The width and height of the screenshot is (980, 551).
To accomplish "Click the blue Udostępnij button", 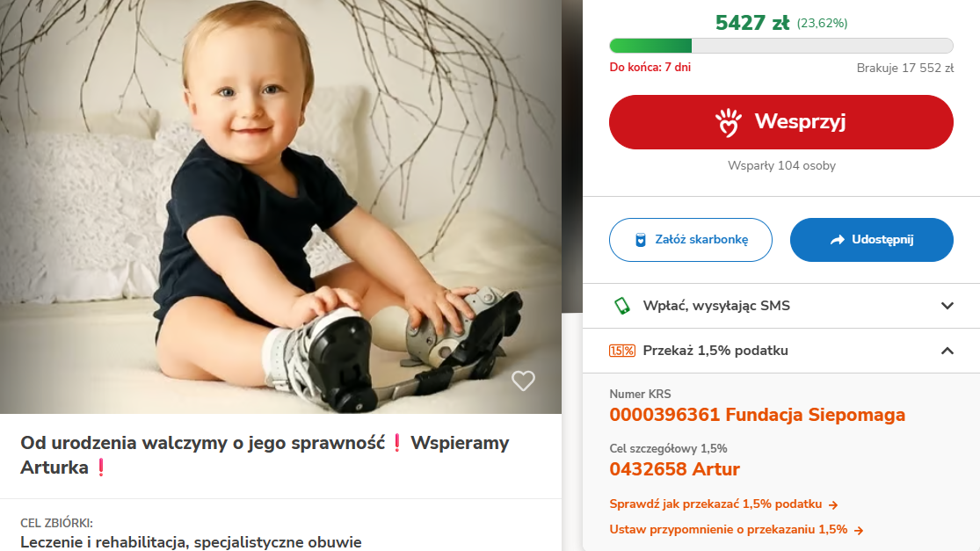I will (x=871, y=240).
